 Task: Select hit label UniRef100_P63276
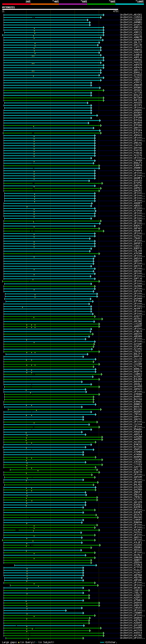(x=131, y=156)
